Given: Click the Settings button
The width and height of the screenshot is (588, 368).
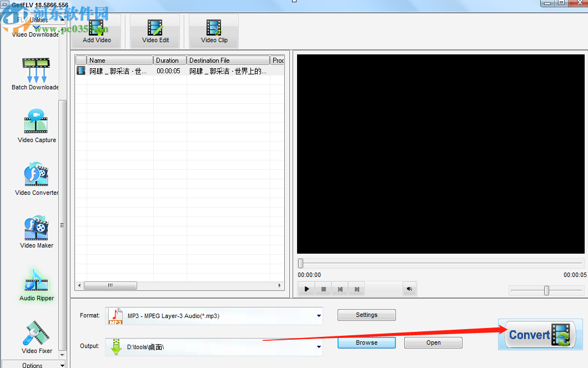Looking at the screenshot, I should 366,315.
